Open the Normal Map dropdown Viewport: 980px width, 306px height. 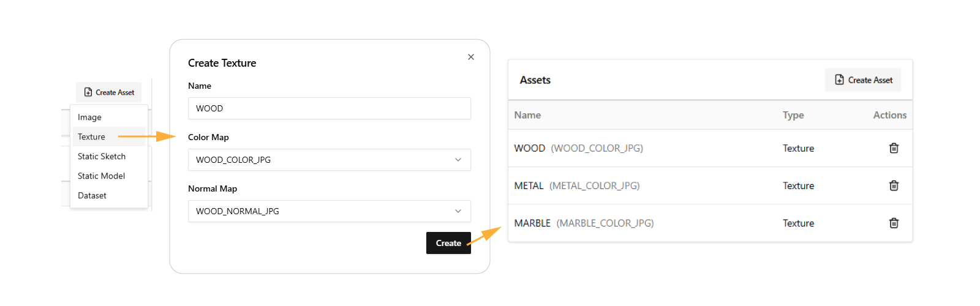click(x=329, y=211)
